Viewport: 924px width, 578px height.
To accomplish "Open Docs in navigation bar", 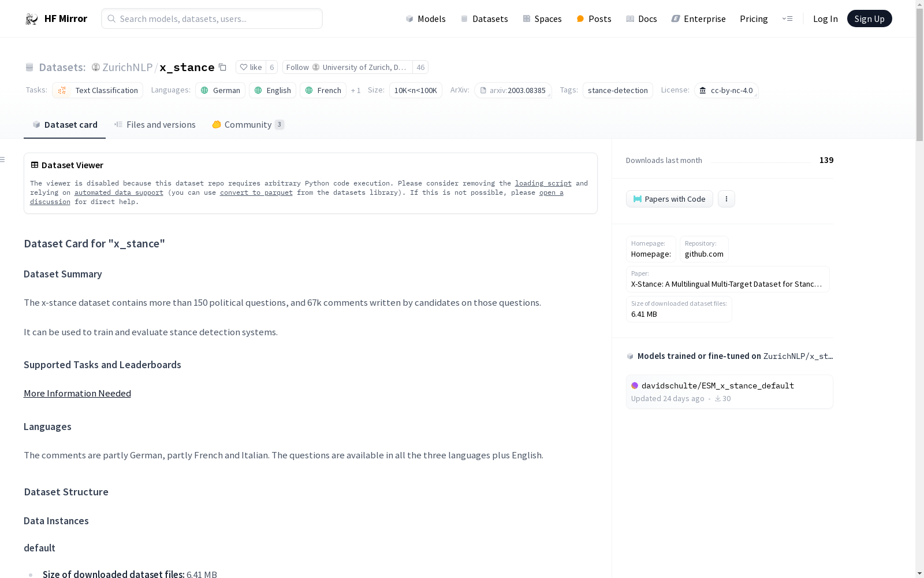I will [x=642, y=18].
